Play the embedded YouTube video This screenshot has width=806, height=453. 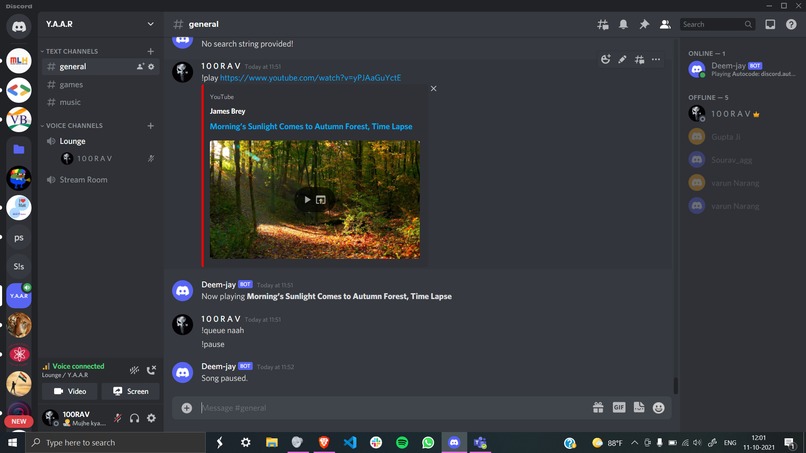click(x=307, y=200)
